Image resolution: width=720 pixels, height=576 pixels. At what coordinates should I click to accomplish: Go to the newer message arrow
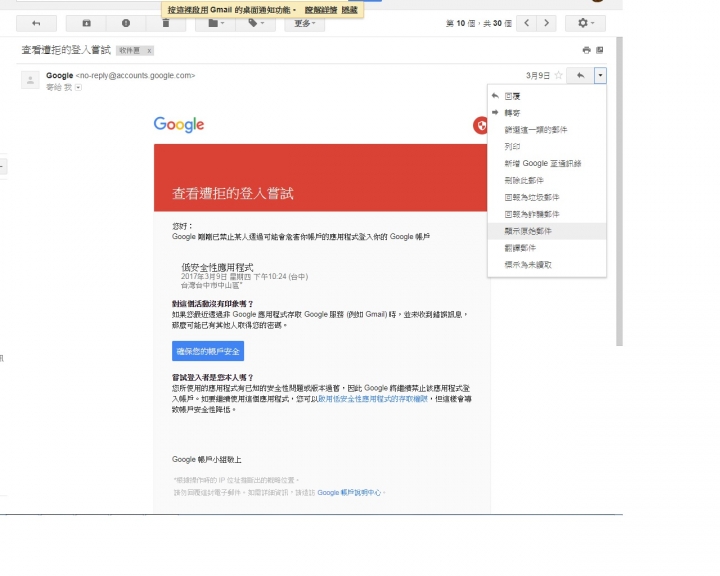(x=527, y=23)
